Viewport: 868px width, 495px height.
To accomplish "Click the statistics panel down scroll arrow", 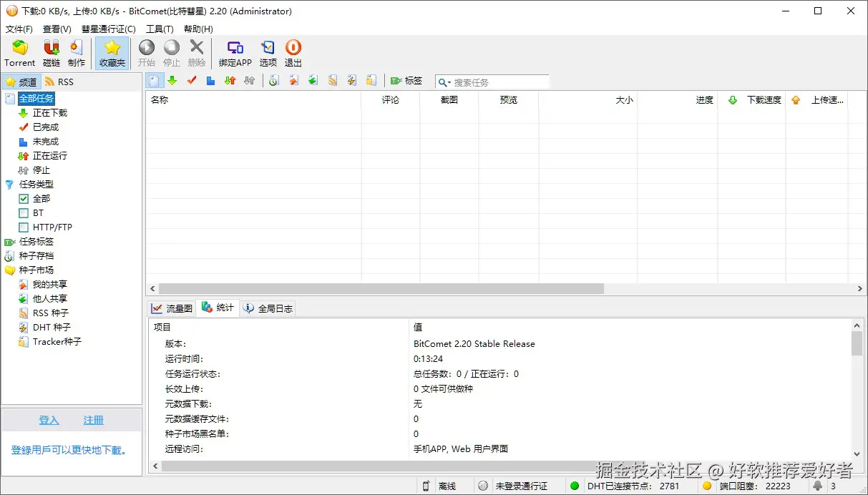I will 857,454.
